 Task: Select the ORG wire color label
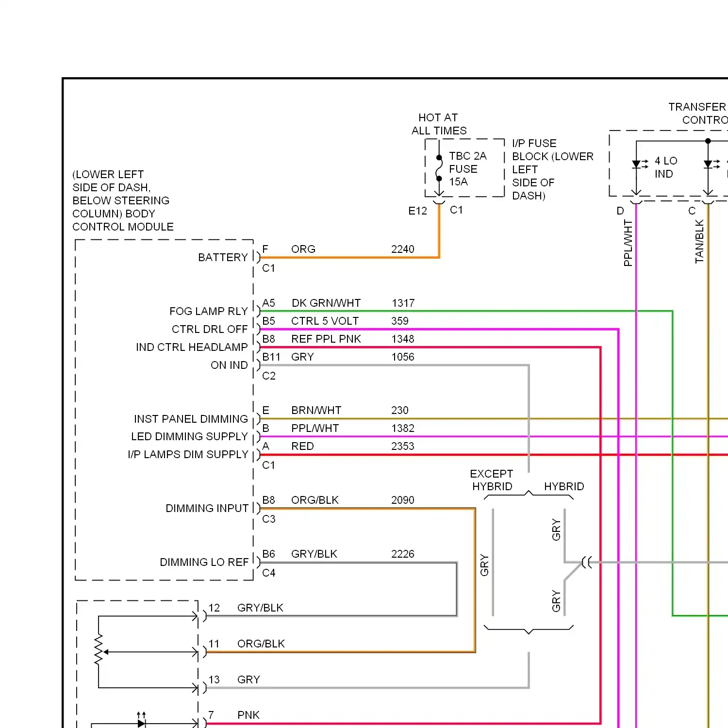click(x=303, y=249)
